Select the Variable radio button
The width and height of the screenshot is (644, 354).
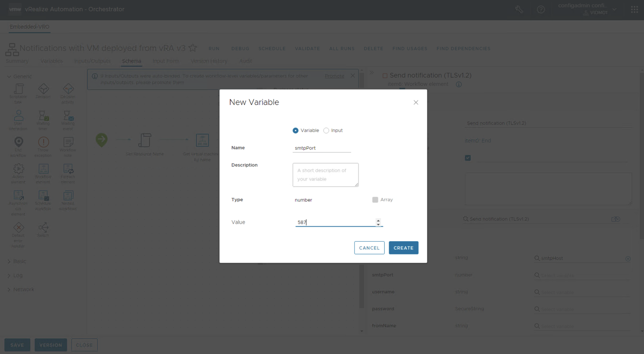coord(296,131)
